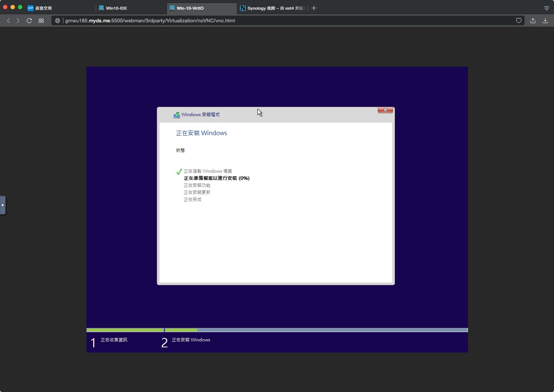Click 正在複製 Windows 檔案 step

pos(208,171)
